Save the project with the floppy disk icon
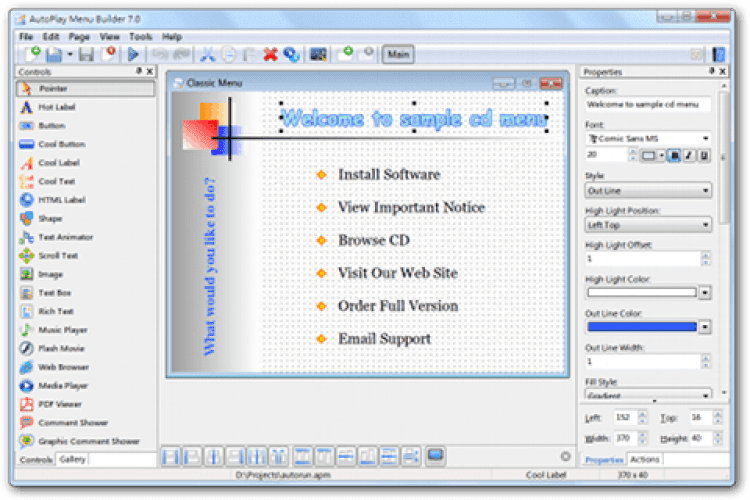The width and height of the screenshot is (750, 500). point(86,55)
